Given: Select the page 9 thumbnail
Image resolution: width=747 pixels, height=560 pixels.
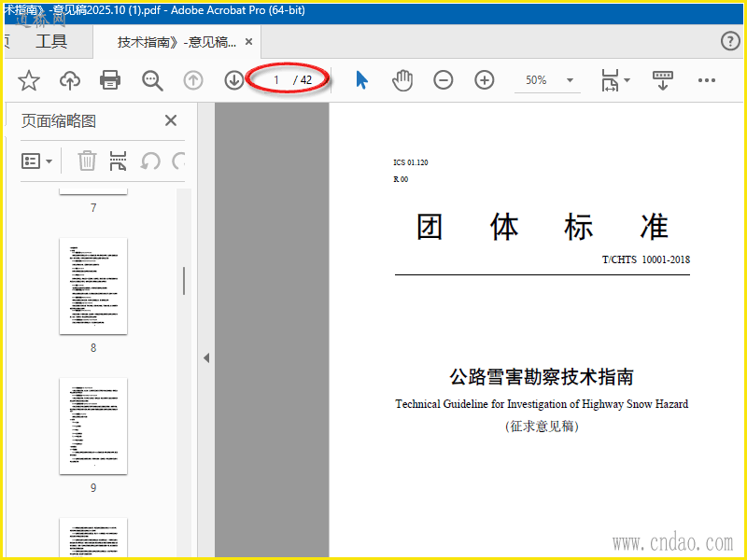Looking at the screenshot, I should (x=93, y=427).
